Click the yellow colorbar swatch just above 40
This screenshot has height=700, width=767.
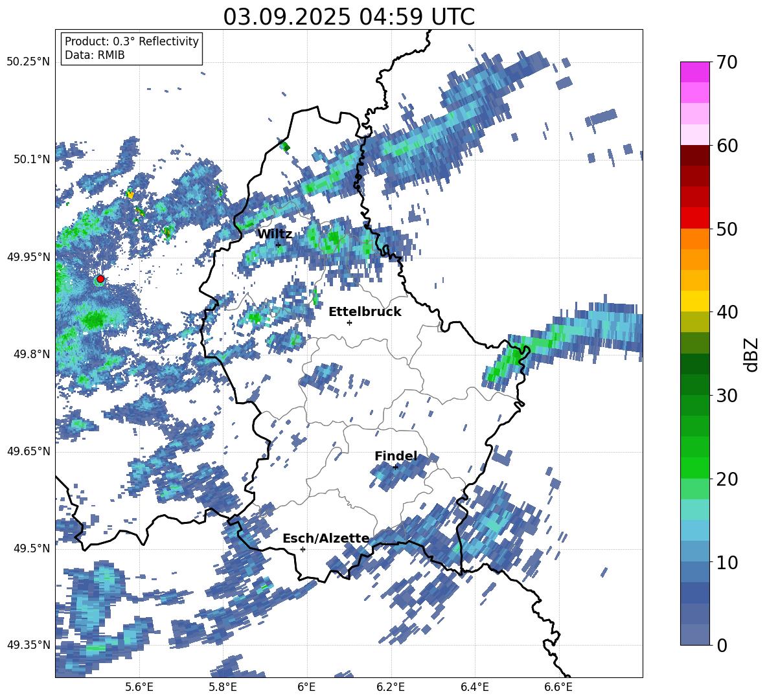[694, 301]
